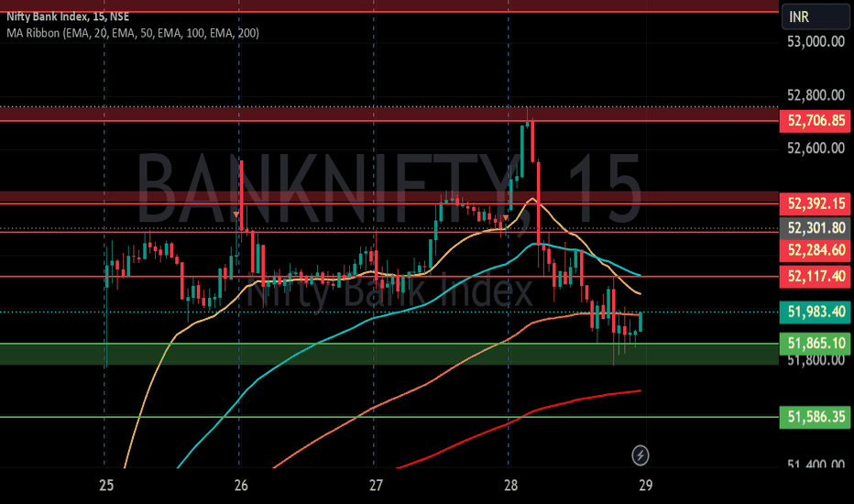Click the 51,865.10 green support label
Screen dimensions: 854x504
pyautogui.click(x=816, y=344)
